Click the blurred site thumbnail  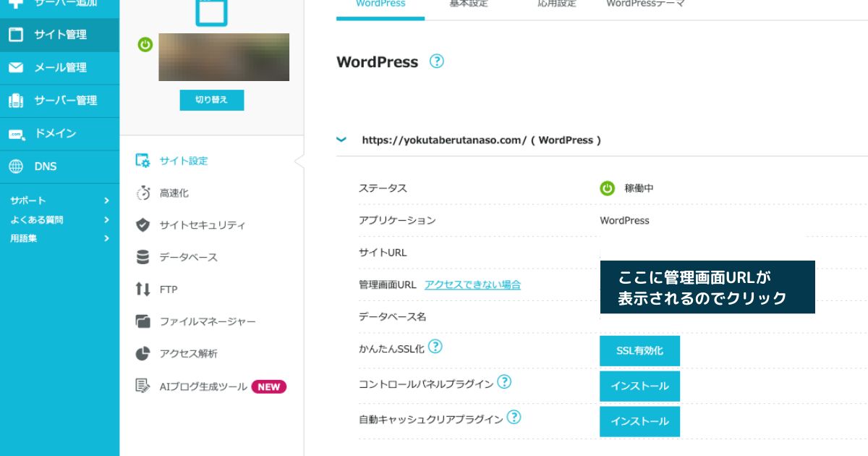click(x=224, y=57)
